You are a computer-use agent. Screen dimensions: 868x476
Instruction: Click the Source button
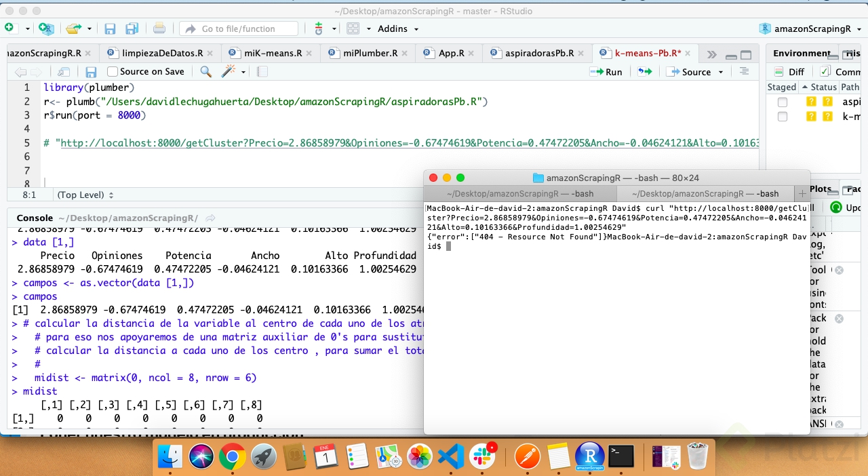point(689,71)
